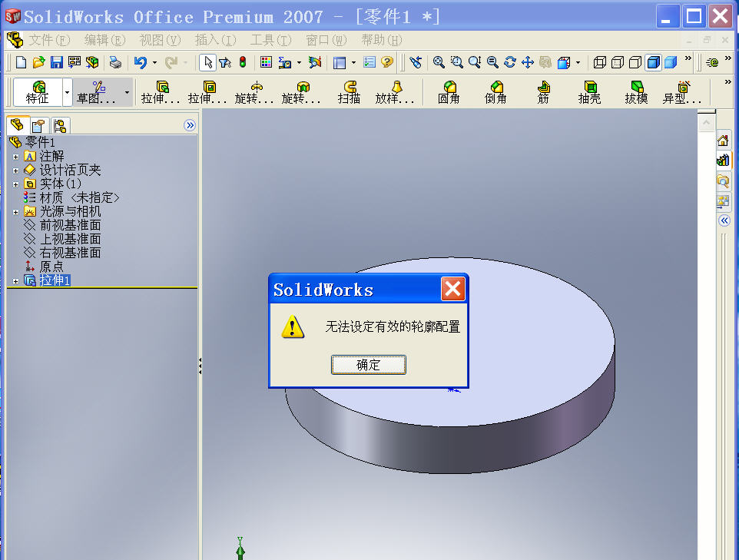Open the 窗口(W) menu
The height and width of the screenshot is (560, 739).
point(326,40)
